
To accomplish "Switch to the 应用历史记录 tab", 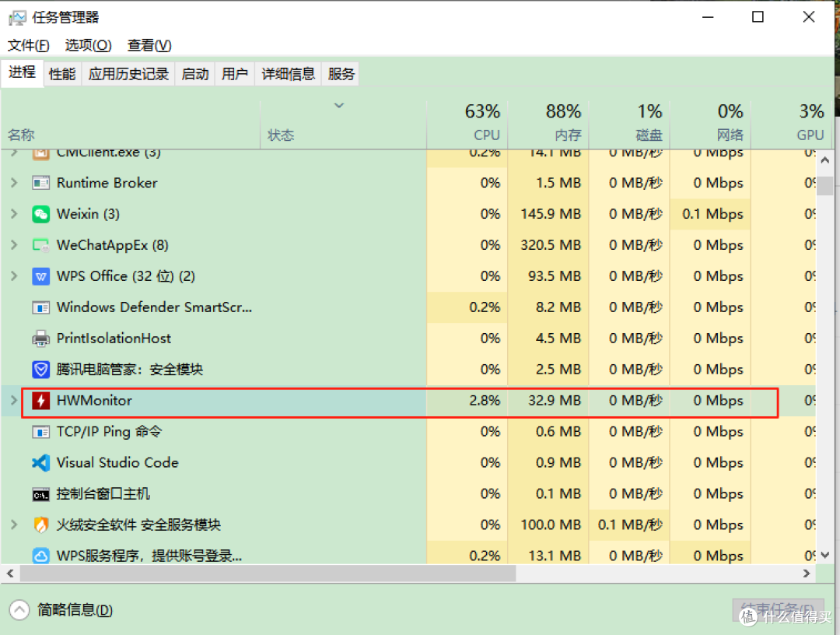I will coord(128,74).
